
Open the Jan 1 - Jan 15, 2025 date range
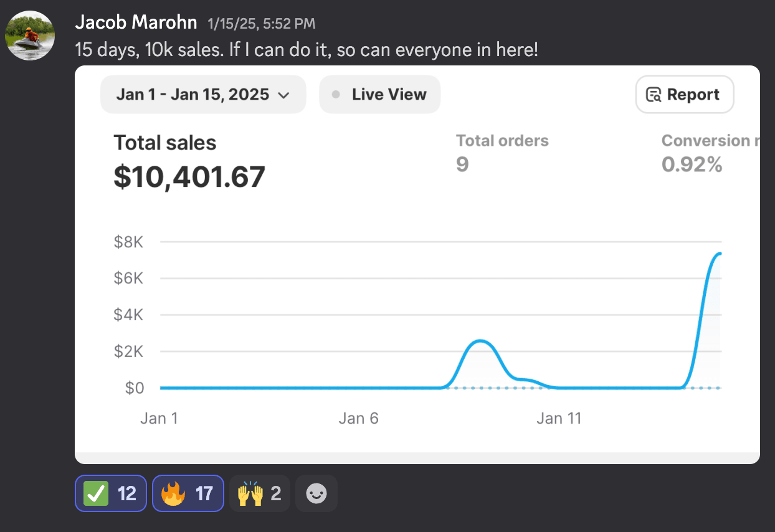pos(193,95)
